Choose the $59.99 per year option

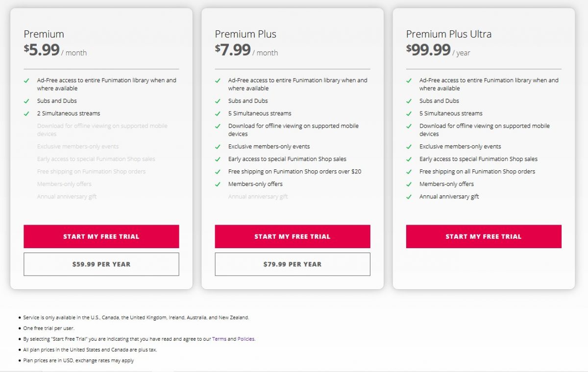101,264
